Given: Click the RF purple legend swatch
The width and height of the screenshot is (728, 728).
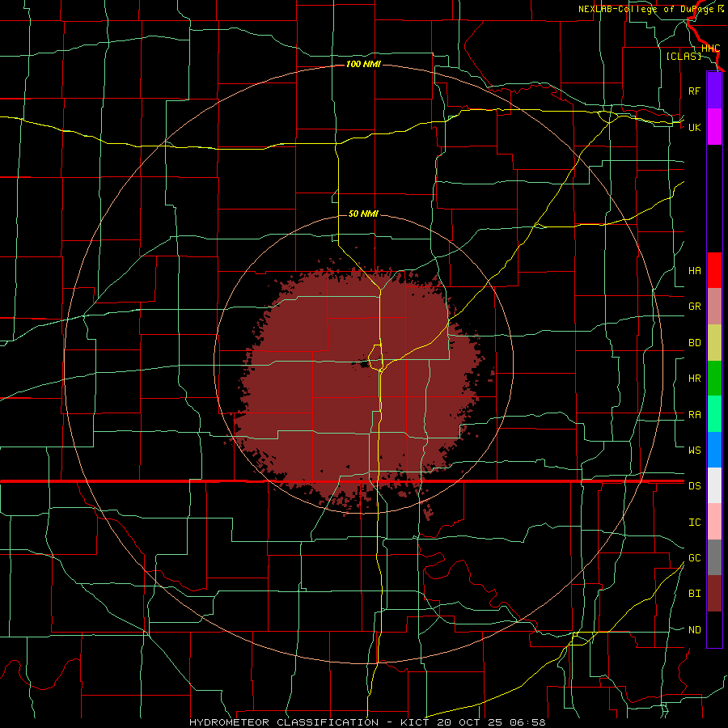Looking at the screenshot, I should pos(714,91).
